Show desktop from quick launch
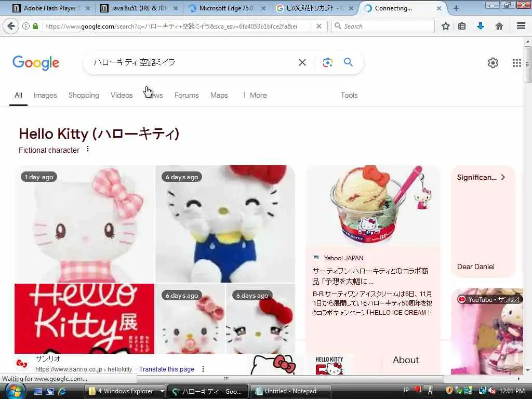Image resolution: width=532 pixels, height=399 pixels. (x=38, y=391)
